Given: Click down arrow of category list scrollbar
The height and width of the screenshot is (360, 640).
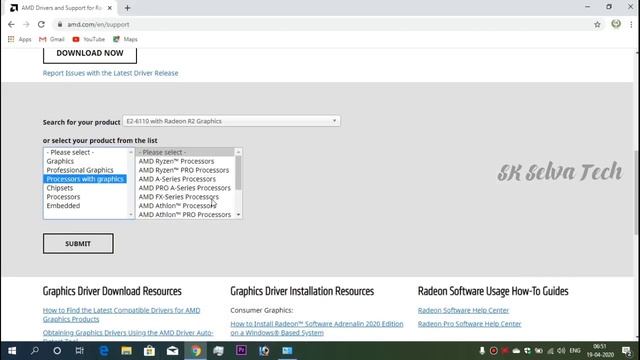Looking at the screenshot, I should 131,215.
